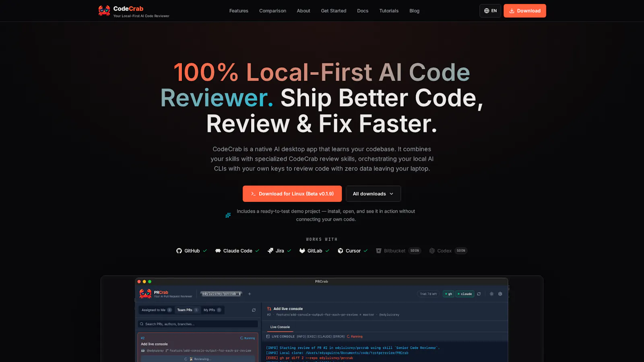644x362 pixels.
Task: Toggle the sun theme switch in PRCrab preview
Action: click(x=491, y=294)
